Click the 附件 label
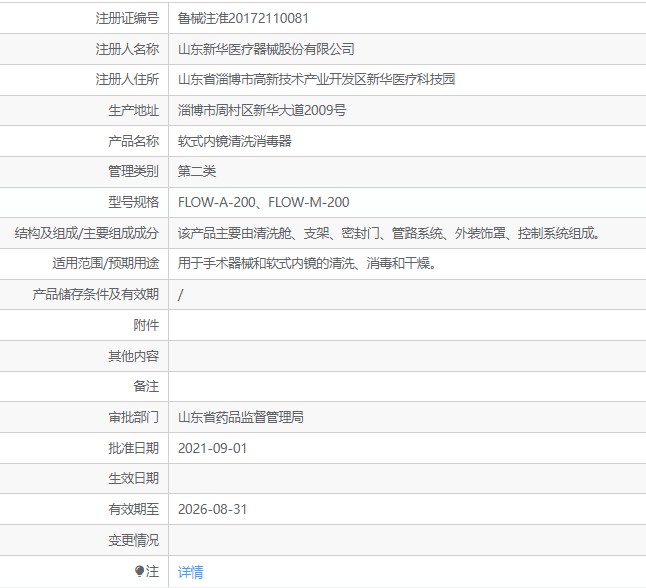Screen dimensions: 646x588 tap(146, 325)
